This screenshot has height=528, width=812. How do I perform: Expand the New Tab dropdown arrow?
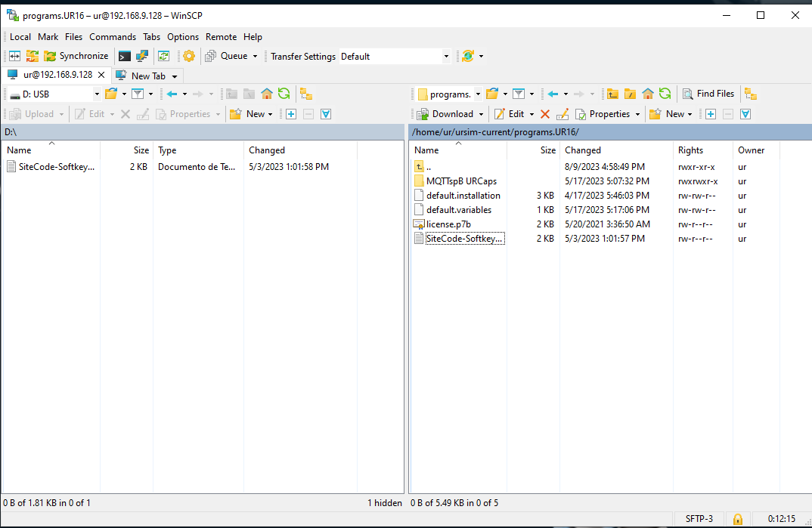point(175,76)
